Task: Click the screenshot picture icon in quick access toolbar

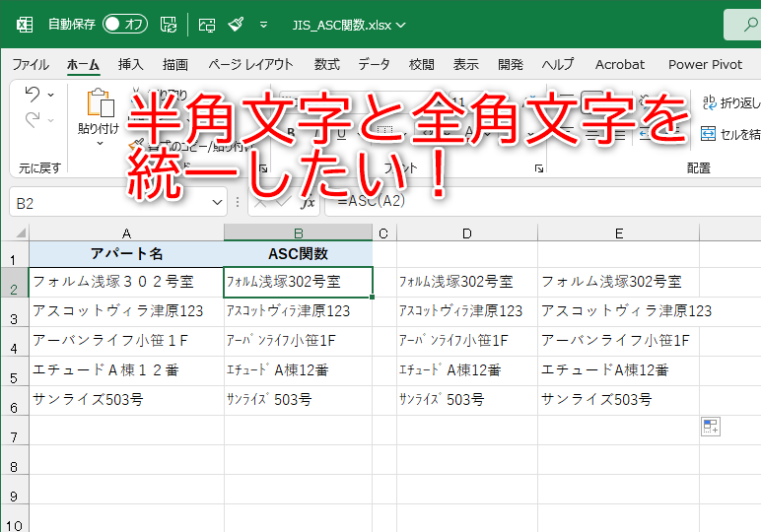Action: click(207, 25)
